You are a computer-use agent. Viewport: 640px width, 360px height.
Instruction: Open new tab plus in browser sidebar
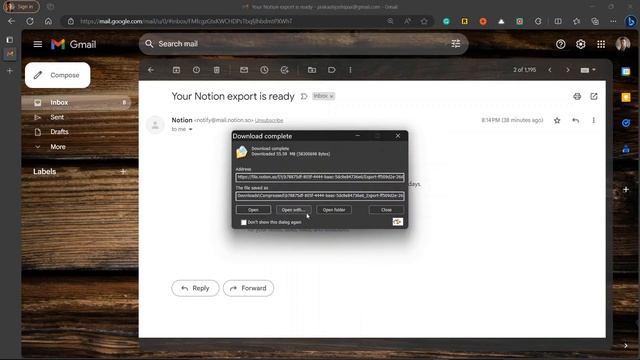click(x=10, y=71)
